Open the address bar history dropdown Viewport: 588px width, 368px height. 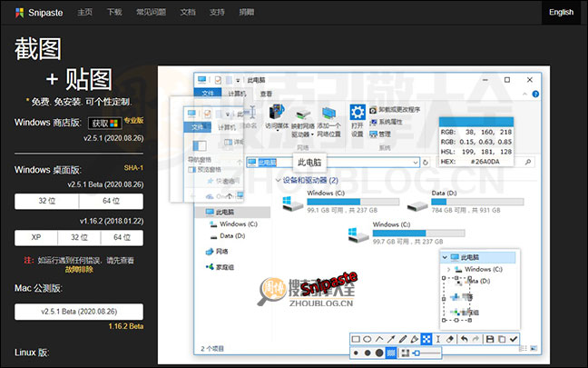pyautogui.click(x=415, y=163)
